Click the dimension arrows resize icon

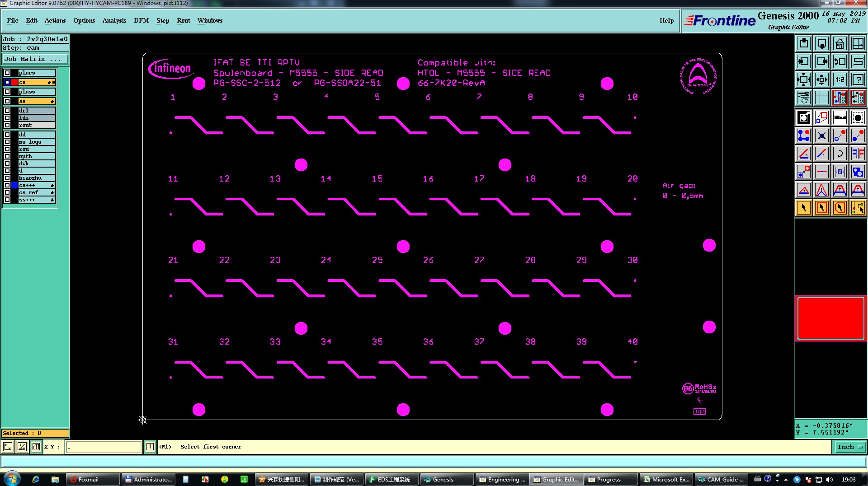click(840, 172)
